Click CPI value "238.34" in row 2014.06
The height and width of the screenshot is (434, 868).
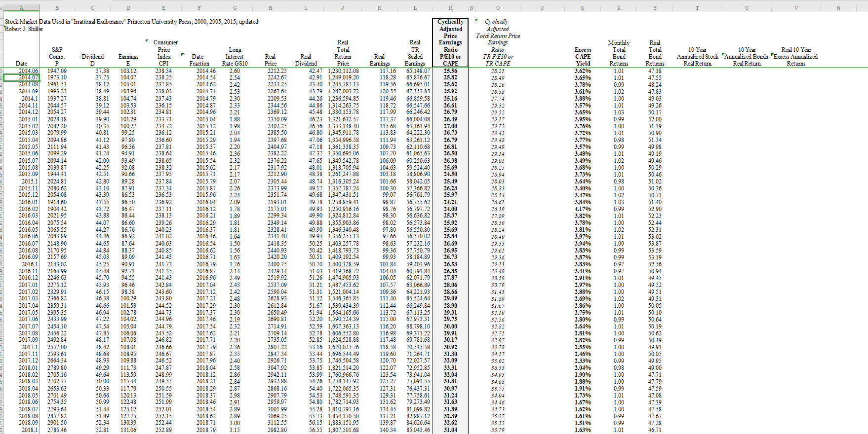164,71
